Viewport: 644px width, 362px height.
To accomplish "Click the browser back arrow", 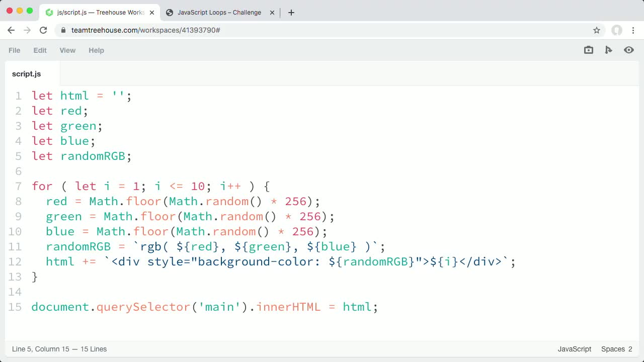I will point(11,30).
